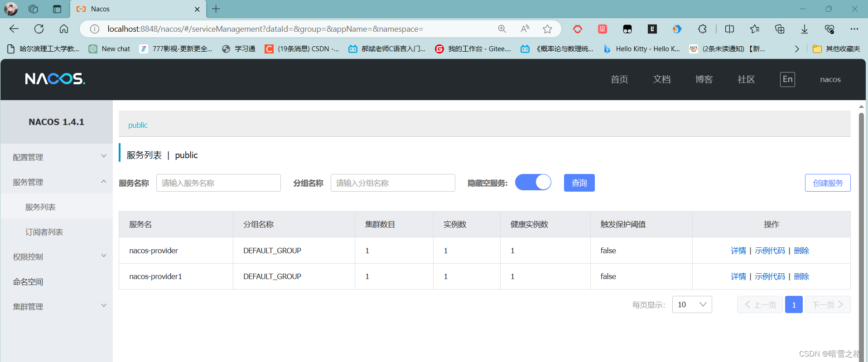Viewport: 868px width, 362px height.
Task: Open favorites list icon
Action: 755,29
